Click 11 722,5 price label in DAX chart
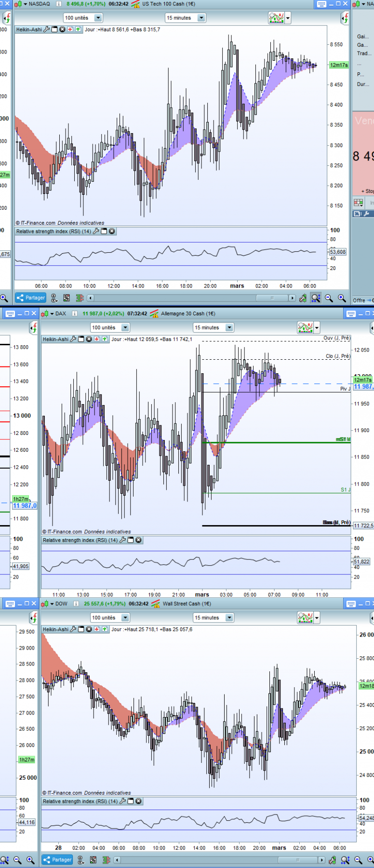This screenshot has width=374, height=868. [363, 526]
